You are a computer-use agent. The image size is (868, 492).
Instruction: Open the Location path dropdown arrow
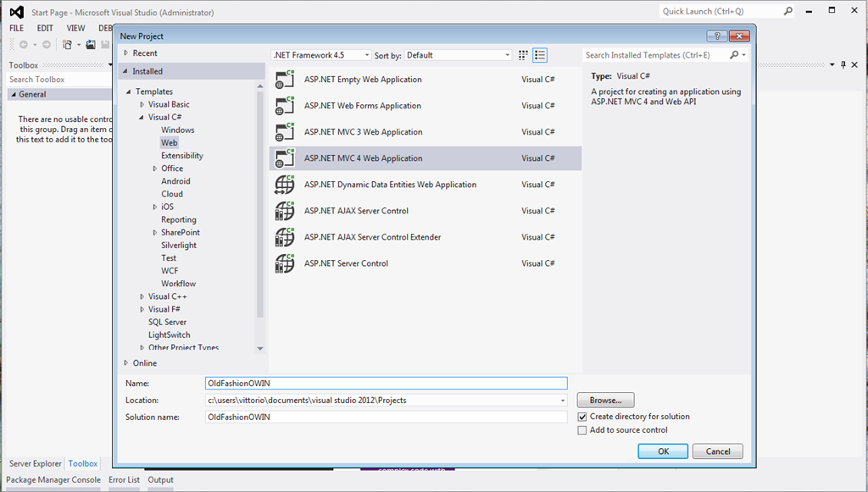click(x=563, y=401)
